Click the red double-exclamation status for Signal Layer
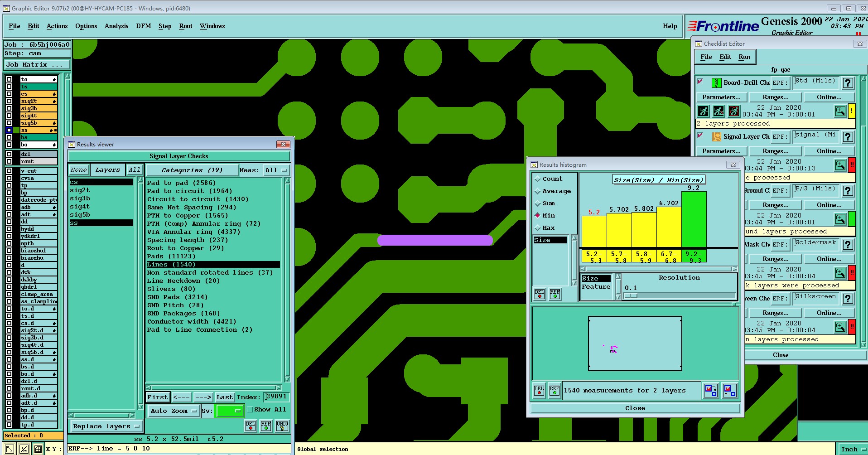 pyautogui.click(x=852, y=165)
